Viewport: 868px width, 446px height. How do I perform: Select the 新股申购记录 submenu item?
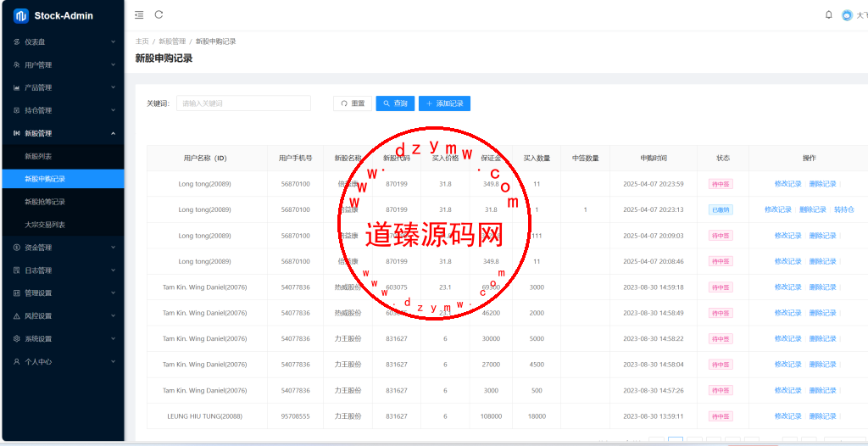tap(62, 179)
